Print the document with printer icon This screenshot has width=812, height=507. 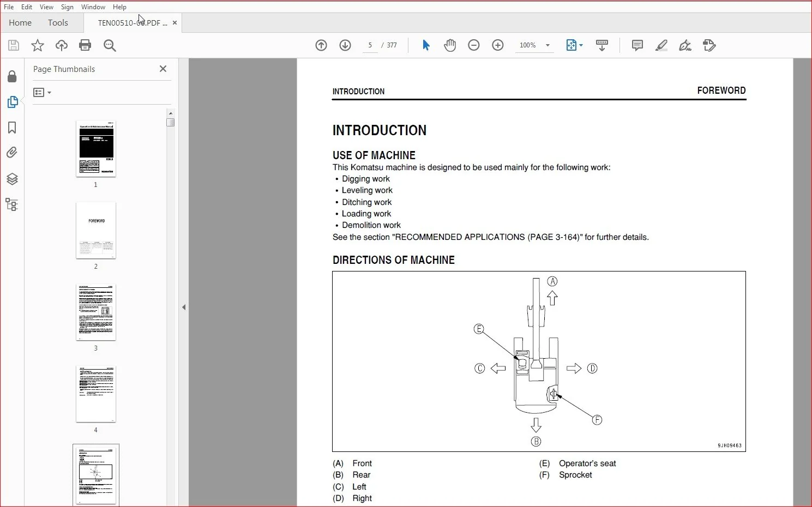(85, 45)
